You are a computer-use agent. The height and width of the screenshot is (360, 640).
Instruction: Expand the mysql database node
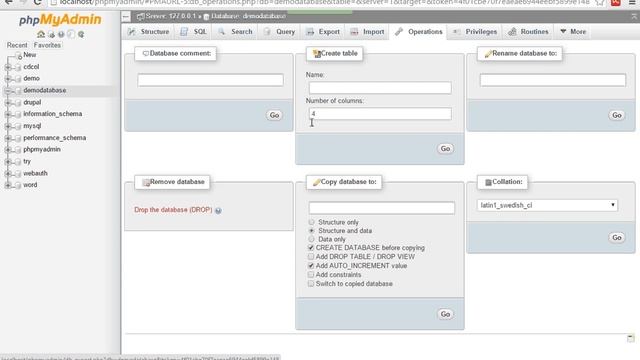(8, 127)
